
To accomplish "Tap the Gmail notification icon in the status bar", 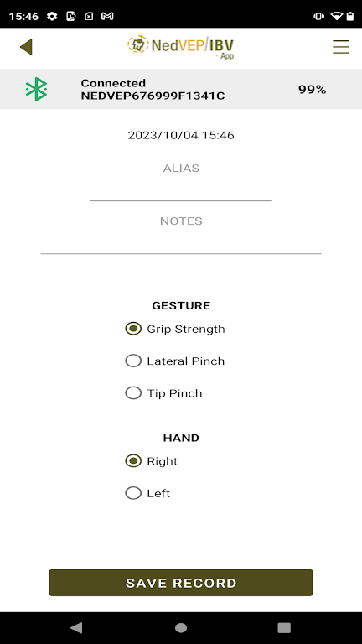I will point(107,17).
